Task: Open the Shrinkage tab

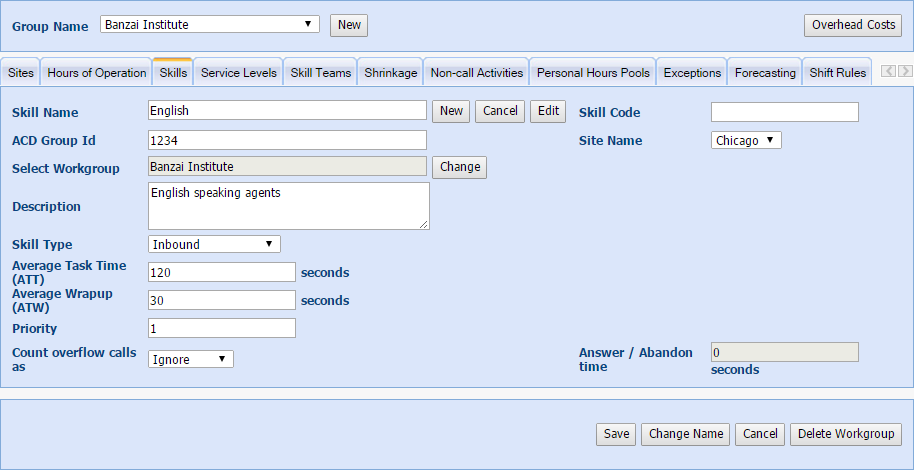Action: click(x=391, y=73)
